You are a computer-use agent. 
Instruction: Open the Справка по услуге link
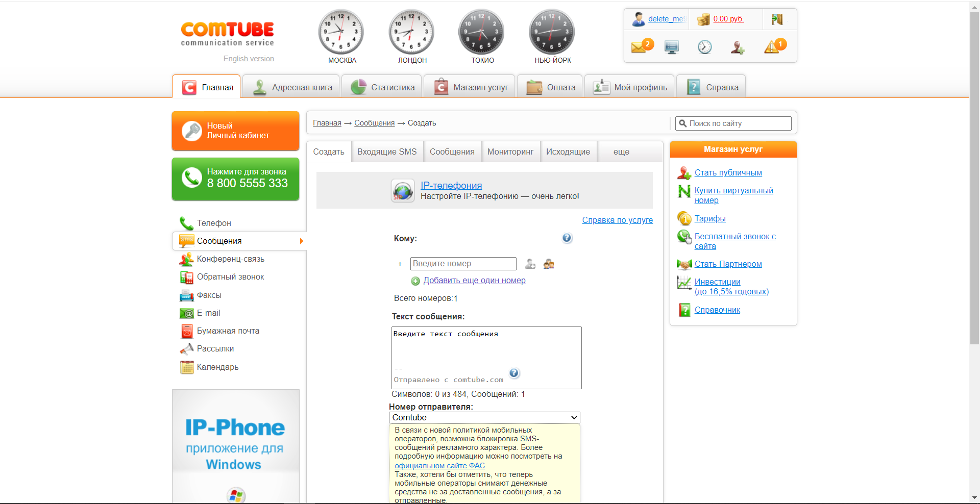pos(618,220)
